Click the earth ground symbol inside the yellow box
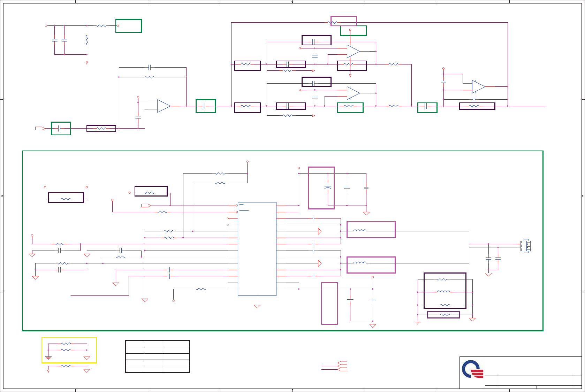Screen dimensions: 585x392 pyautogui.click(x=48, y=358)
